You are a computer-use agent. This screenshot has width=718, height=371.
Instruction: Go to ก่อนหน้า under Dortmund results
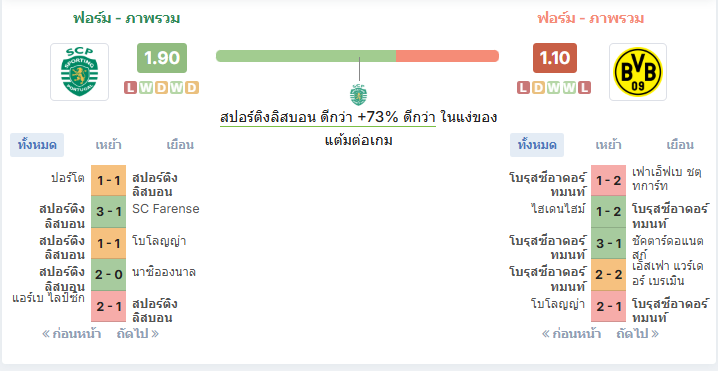point(571,334)
